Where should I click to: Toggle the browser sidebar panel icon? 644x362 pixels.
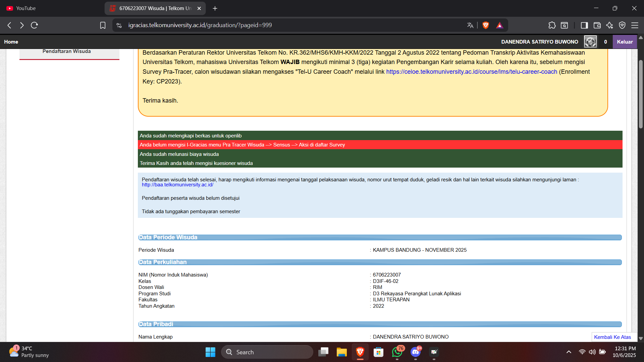584,25
